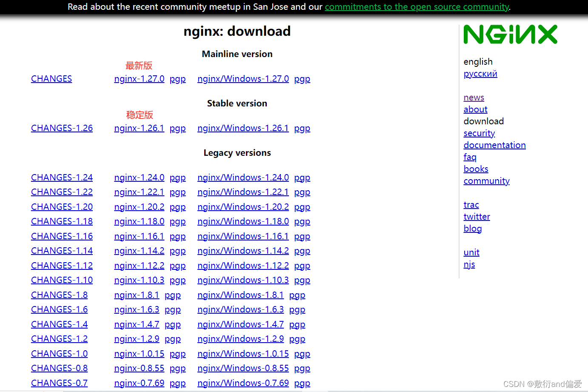Download nginx-1.6.3 source
Image resolution: width=588 pixels, height=392 pixels.
tap(137, 309)
